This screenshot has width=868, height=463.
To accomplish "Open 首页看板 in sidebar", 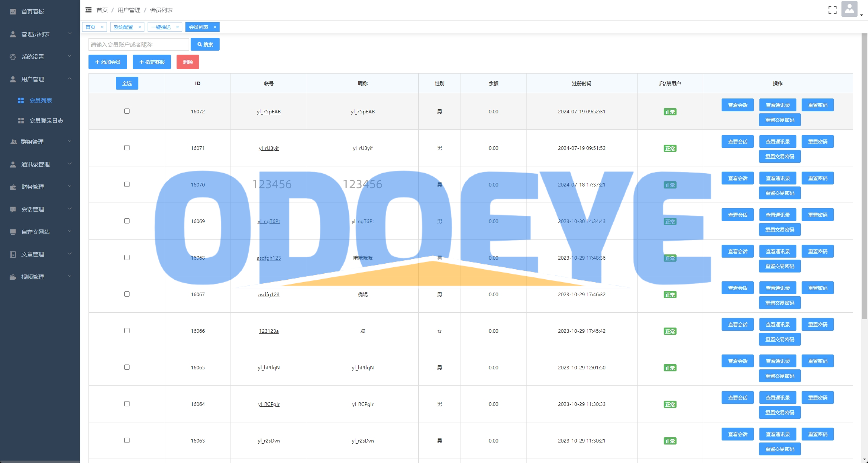I will (x=40, y=12).
